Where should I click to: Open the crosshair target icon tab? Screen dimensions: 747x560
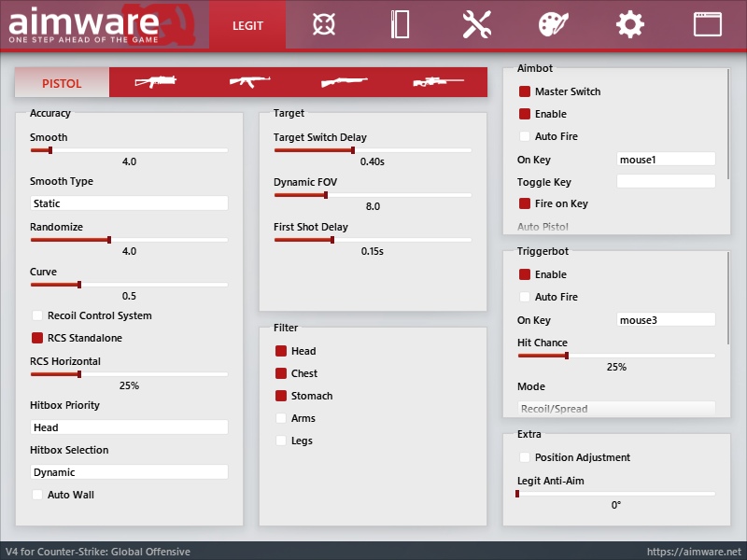324,25
